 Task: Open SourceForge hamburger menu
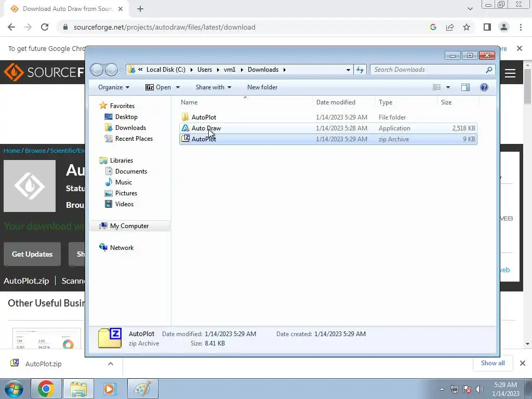coord(510,73)
